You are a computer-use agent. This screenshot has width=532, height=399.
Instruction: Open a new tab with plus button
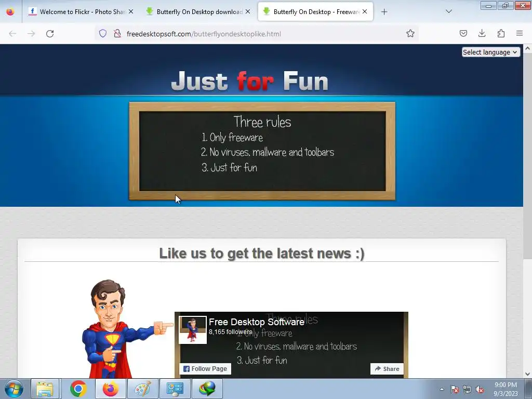click(384, 12)
